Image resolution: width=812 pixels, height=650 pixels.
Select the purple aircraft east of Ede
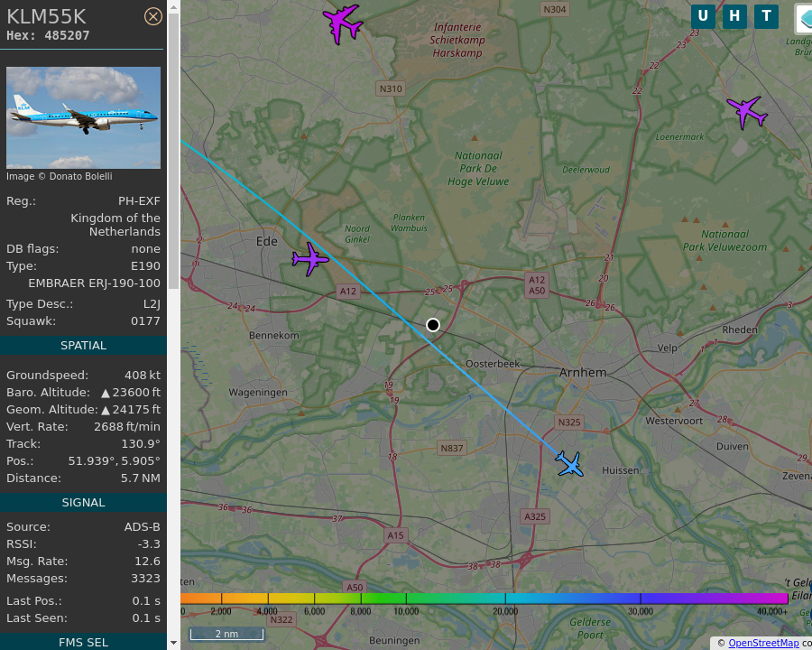pos(309,259)
